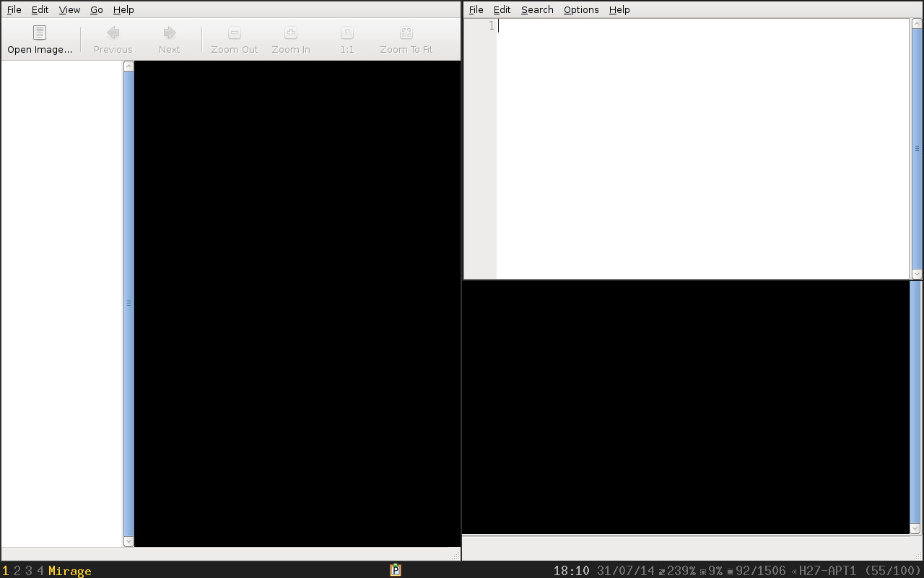Switch to workspace tag 3

(x=29, y=571)
